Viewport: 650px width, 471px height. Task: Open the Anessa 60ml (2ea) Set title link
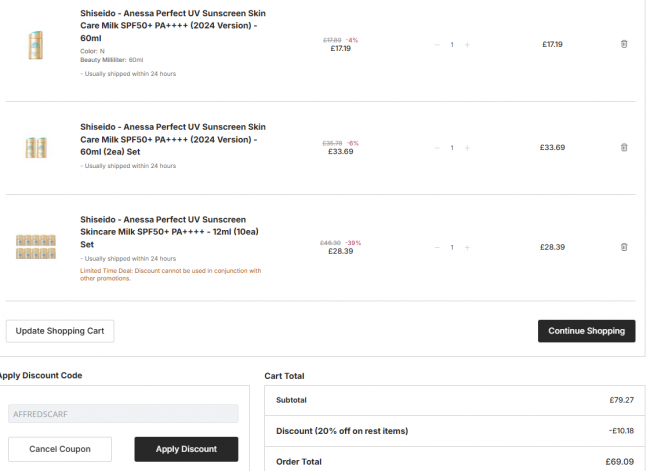pyautogui.click(x=173, y=139)
